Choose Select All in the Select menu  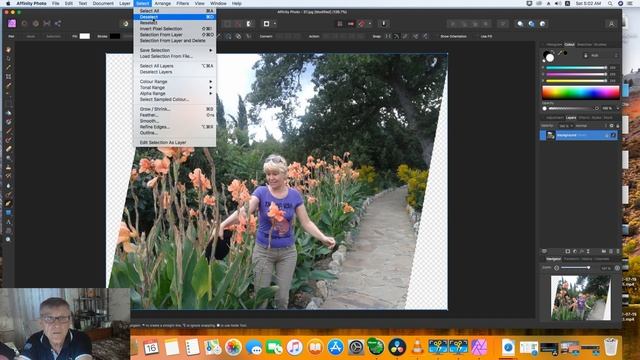(175, 11)
